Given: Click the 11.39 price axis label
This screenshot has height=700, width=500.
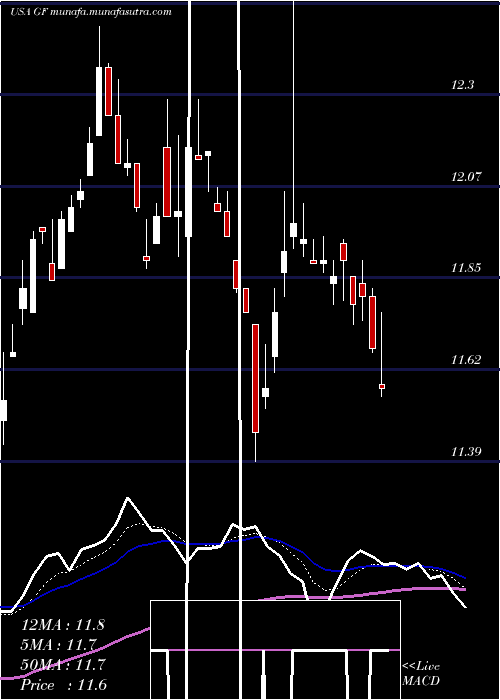Looking at the screenshot, I should pos(467,452).
